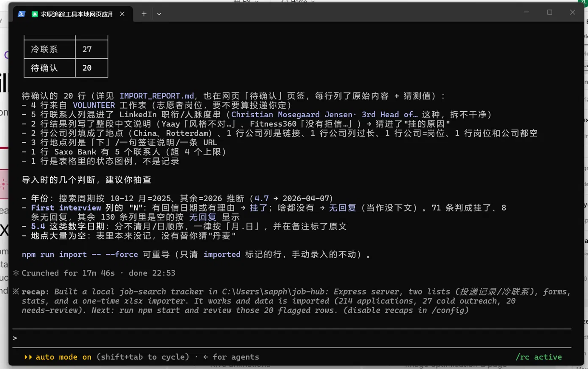This screenshot has height=369, width=588.
Task: Select the 求职追踪工具本地网页应用 terminal tab
Action: coord(73,14)
